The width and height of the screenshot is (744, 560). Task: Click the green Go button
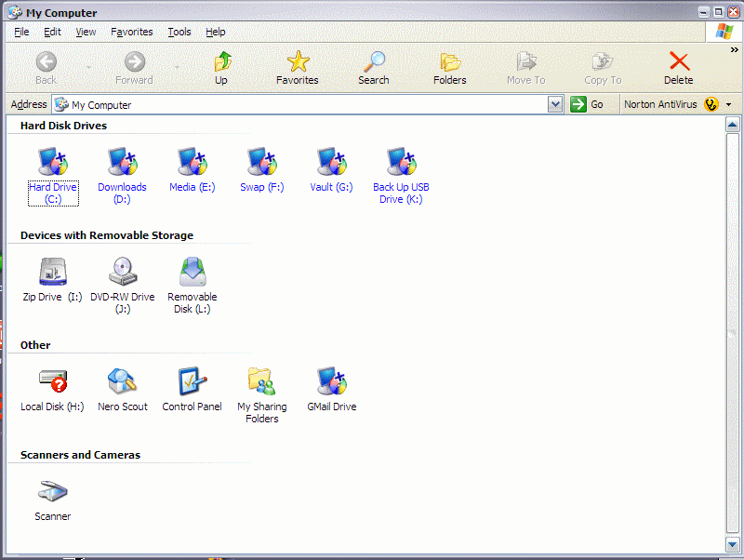(x=587, y=104)
